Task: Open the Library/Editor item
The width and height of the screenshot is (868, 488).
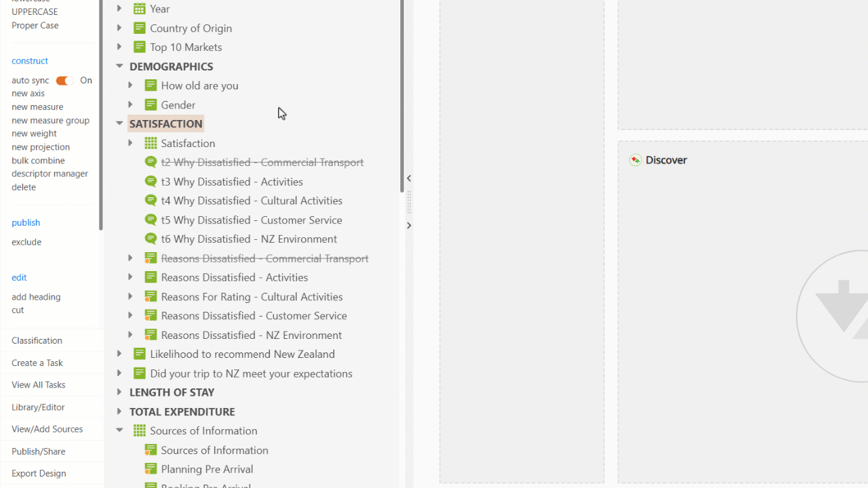Action: click(38, 407)
